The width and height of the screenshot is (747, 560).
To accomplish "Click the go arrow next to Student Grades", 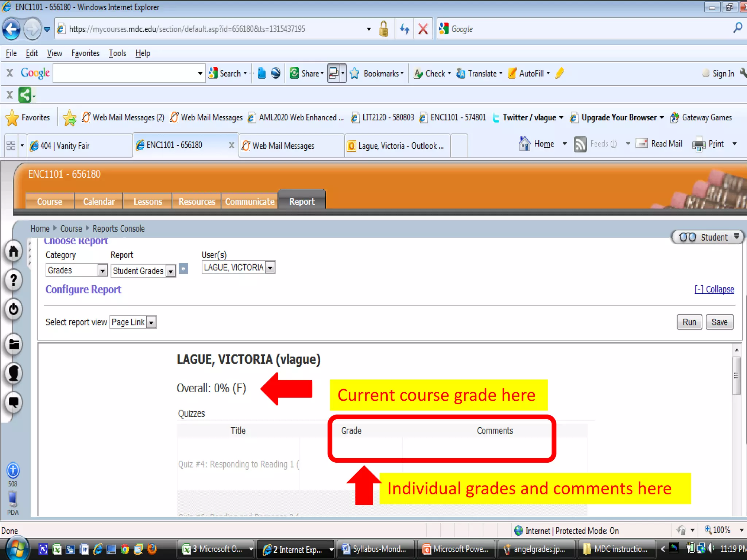I will [183, 269].
